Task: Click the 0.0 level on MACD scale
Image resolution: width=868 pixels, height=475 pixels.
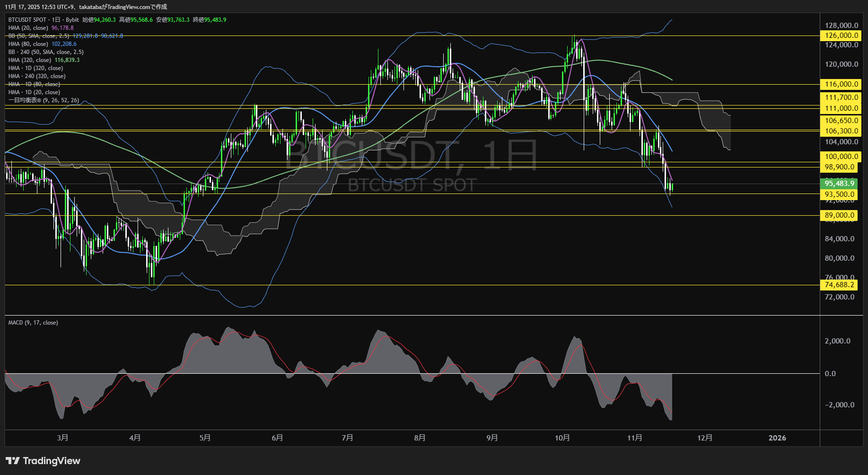Action: click(830, 374)
